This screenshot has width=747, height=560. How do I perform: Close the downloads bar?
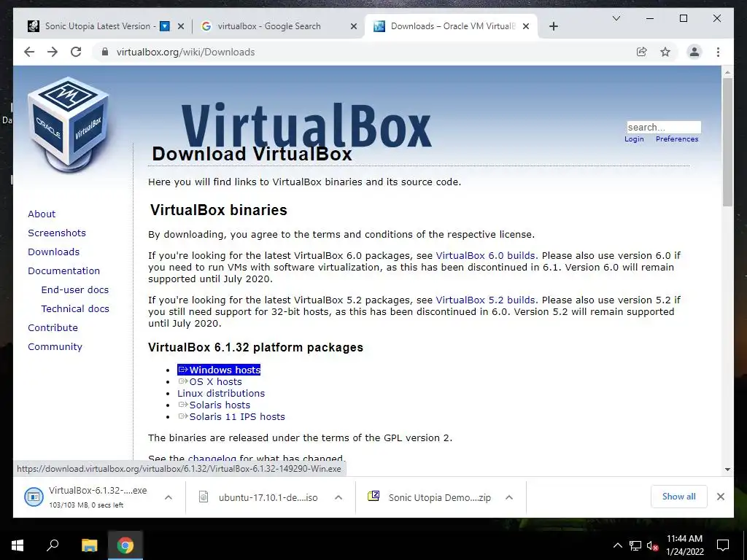click(x=720, y=497)
